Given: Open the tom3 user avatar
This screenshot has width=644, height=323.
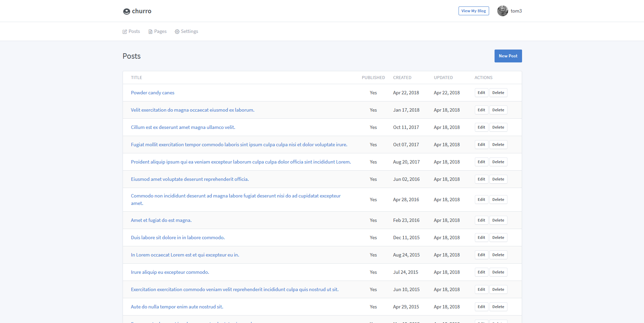Looking at the screenshot, I should (502, 11).
